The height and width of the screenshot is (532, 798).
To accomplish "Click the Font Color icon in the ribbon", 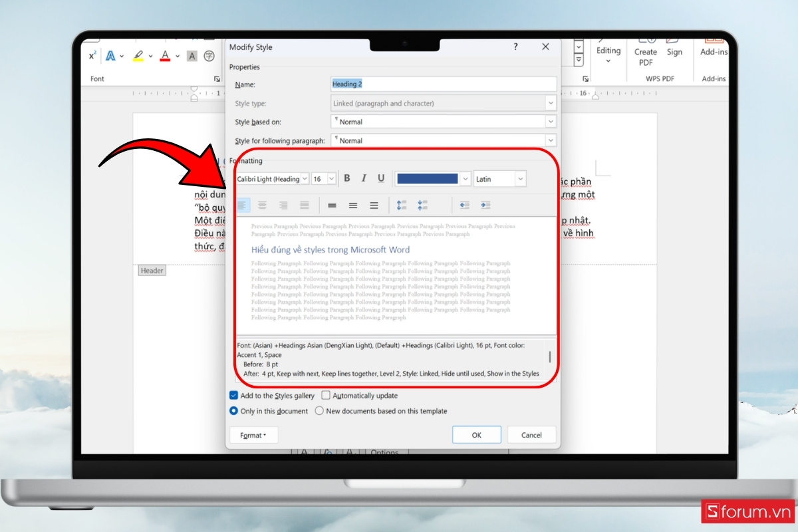I will pos(165,56).
